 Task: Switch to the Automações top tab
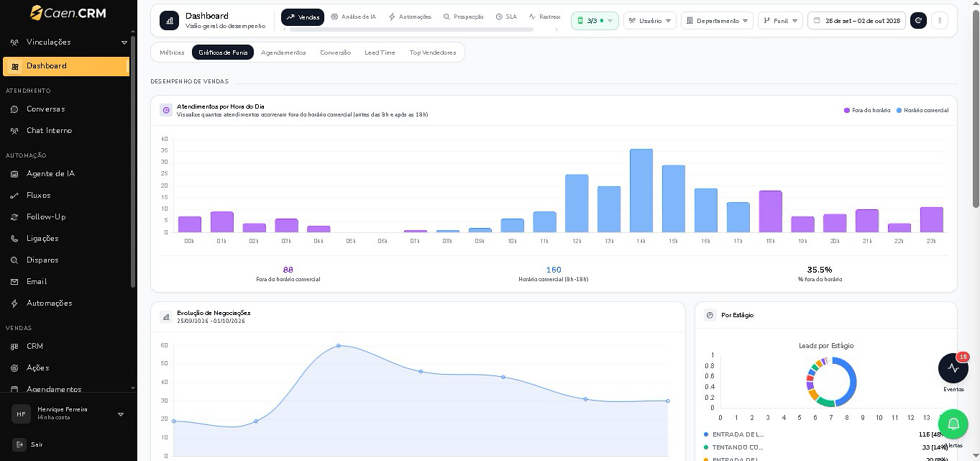(410, 17)
